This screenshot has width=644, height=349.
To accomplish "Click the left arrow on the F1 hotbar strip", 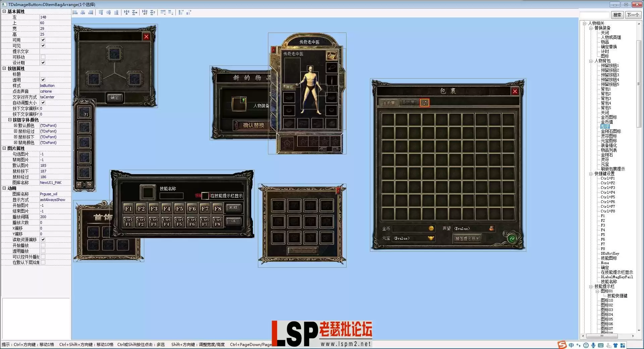I will click(79, 184).
